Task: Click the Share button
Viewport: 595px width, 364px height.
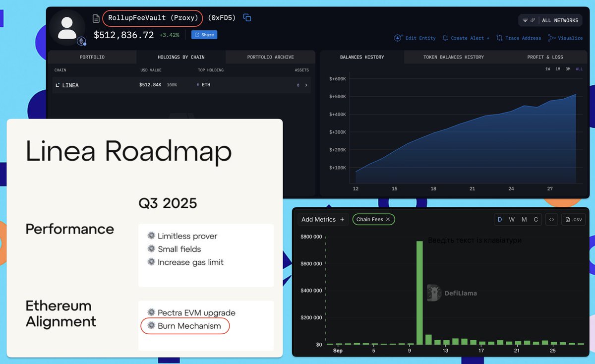Action: click(204, 35)
